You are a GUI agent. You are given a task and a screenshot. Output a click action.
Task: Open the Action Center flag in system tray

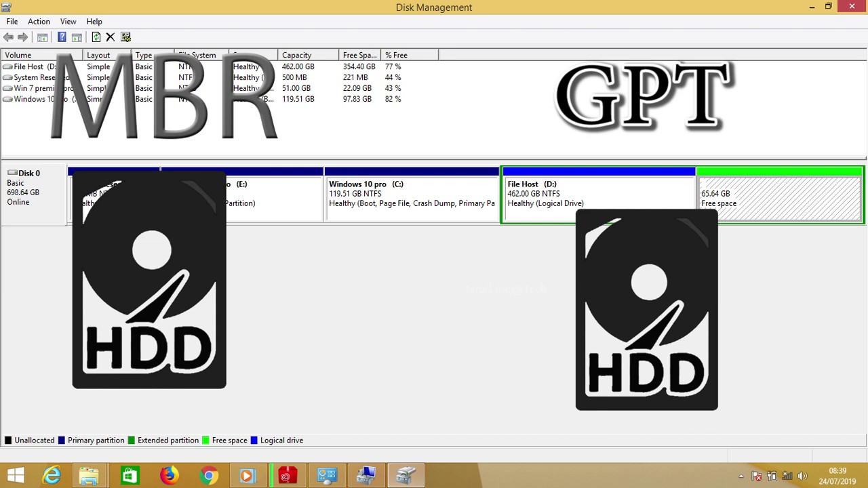(757, 476)
